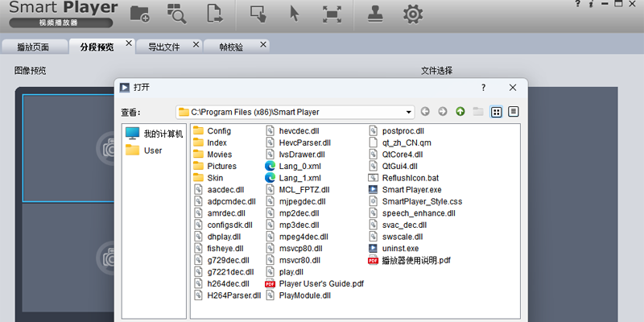The image size is (644, 322).
Task: Select the qt_zh_CN.qm file
Action: tap(399, 143)
